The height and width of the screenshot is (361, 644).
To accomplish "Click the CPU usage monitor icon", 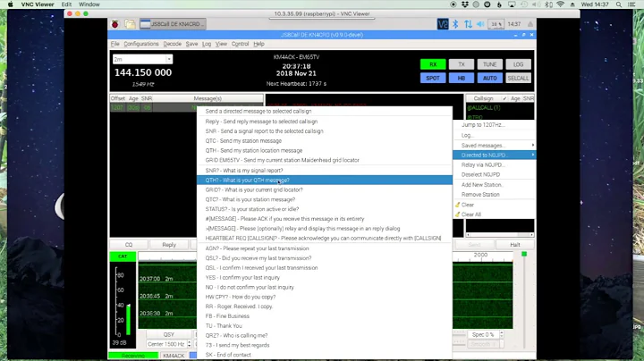I will [496, 24].
